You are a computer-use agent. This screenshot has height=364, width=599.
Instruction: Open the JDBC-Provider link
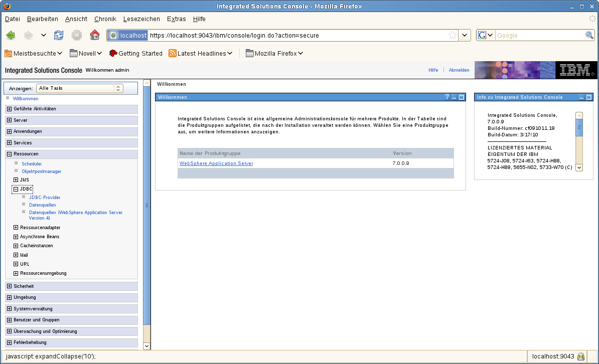pyautogui.click(x=45, y=198)
